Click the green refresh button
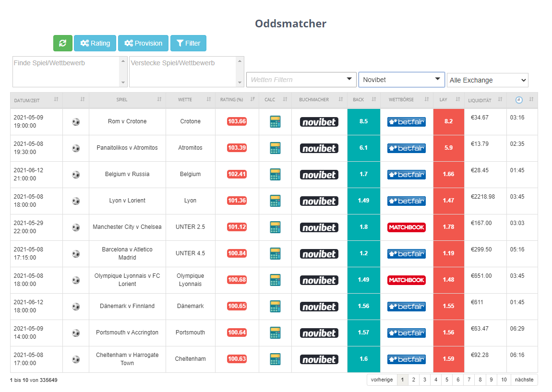 [x=62, y=43]
